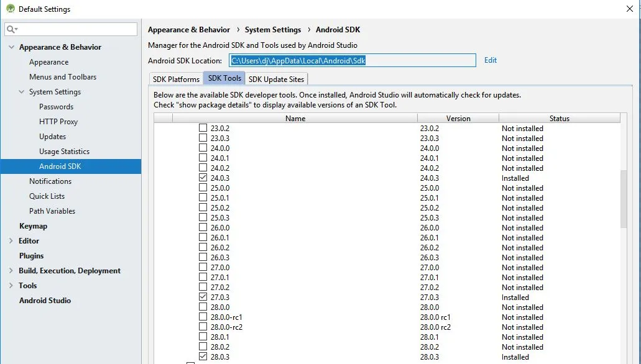The height and width of the screenshot is (364, 641).
Task: Uncheck the installed 24.0.3 checkbox
Action: point(203,178)
